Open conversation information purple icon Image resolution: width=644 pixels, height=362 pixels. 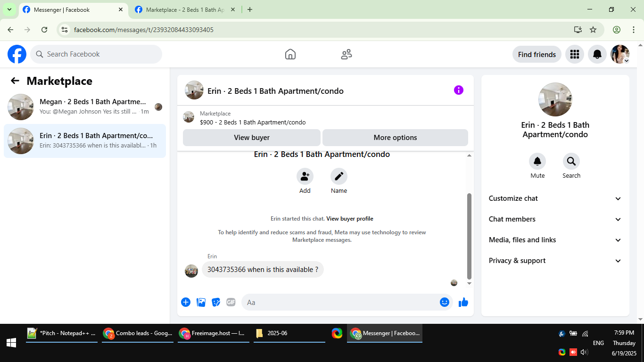pos(459,90)
